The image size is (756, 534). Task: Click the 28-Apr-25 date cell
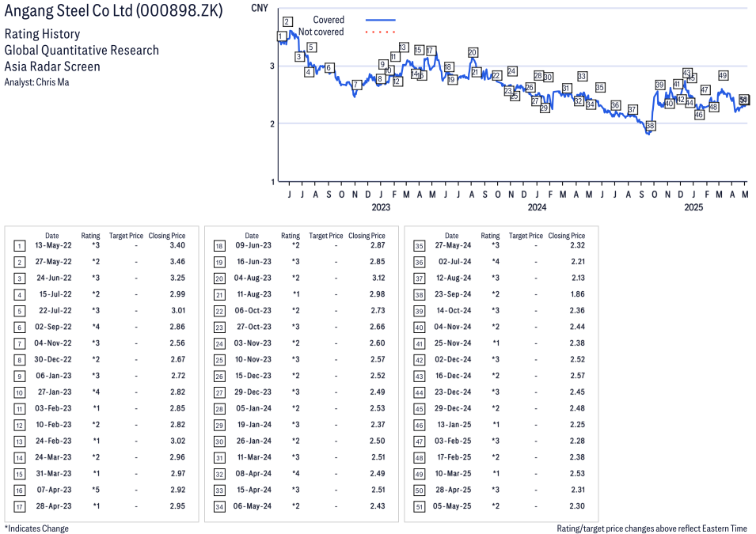click(x=454, y=490)
